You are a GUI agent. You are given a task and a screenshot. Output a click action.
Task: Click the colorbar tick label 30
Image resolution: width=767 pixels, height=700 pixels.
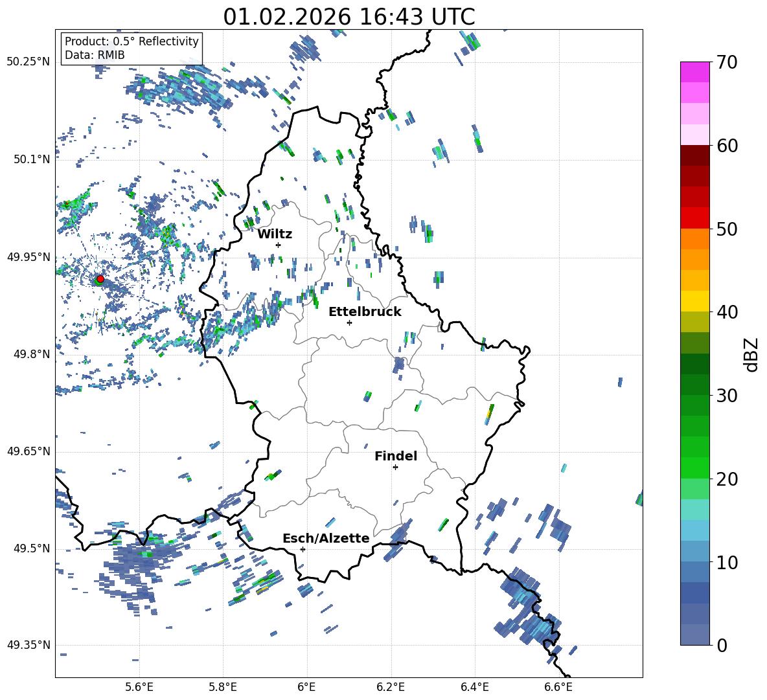tap(727, 396)
